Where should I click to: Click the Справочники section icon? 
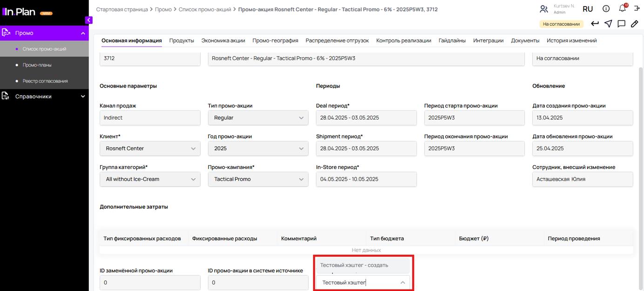coord(6,96)
